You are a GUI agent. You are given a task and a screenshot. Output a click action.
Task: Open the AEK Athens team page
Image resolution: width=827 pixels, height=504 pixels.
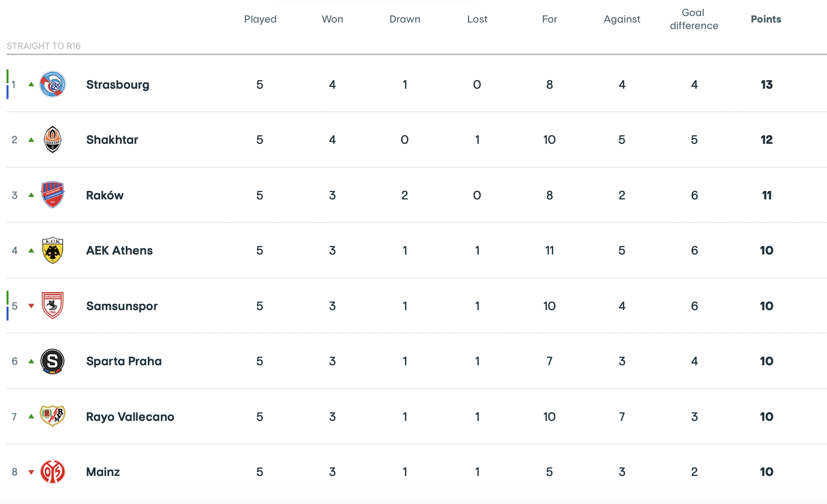click(119, 250)
